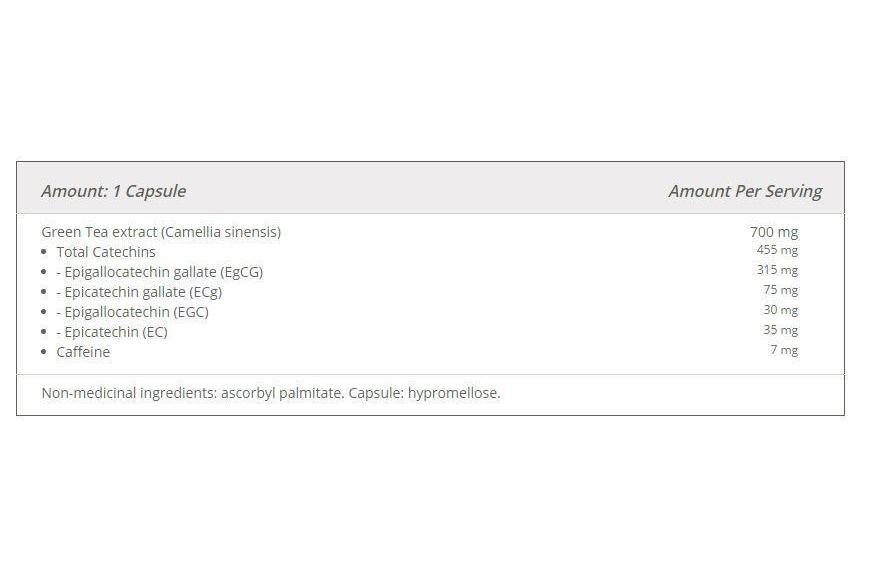Select the Caffeine entry
The width and height of the screenshot is (869, 580).
[83, 352]
